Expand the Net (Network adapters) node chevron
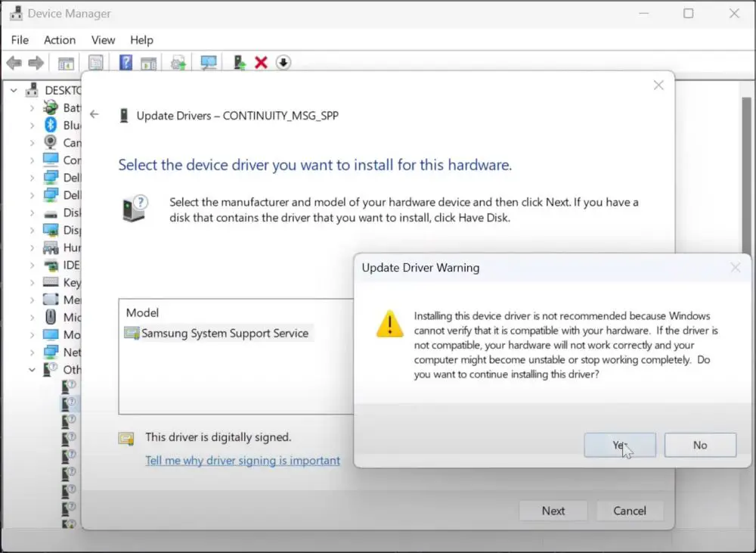This screenshot has width=756, height=553. pyautogui.click(x=33, y=353)
